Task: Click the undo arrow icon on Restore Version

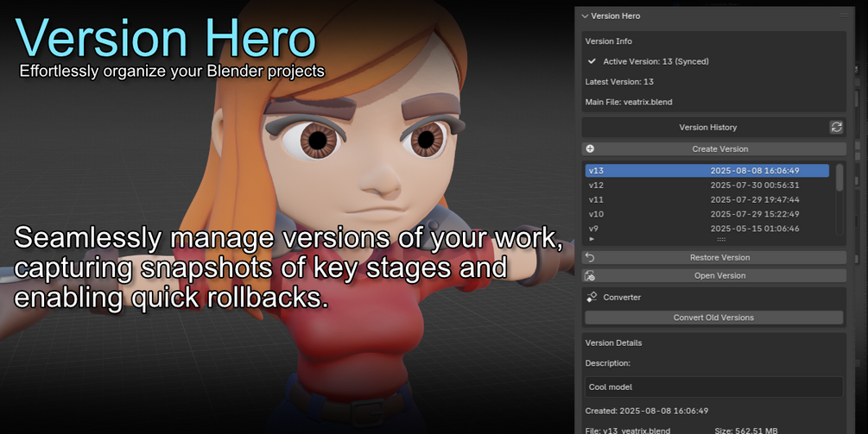Action: [590, 258]
